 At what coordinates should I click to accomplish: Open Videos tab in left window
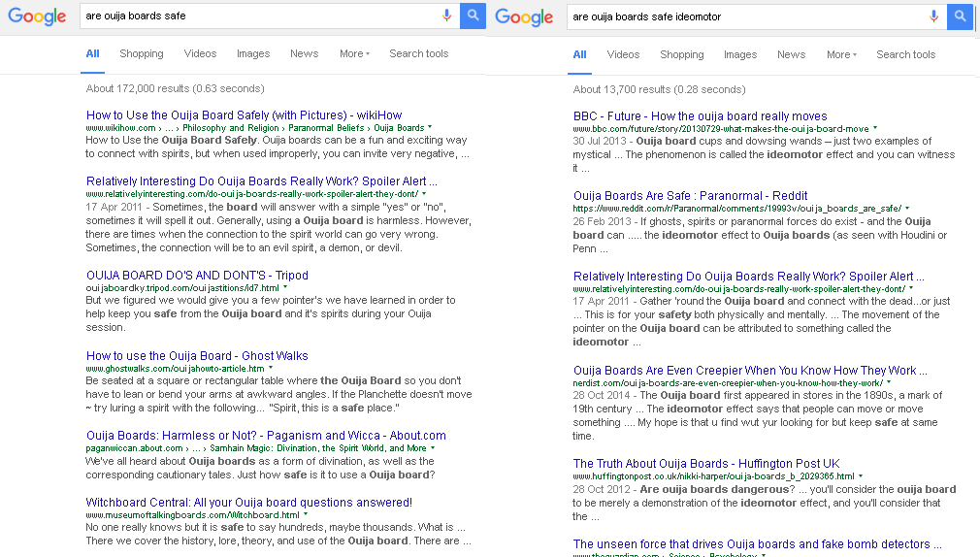200,53
